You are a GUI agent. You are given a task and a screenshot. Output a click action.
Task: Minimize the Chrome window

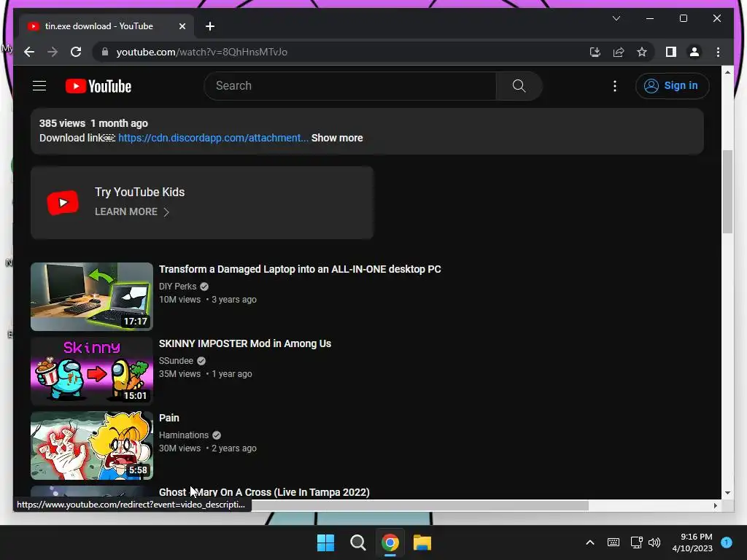(x=649, y=18)
